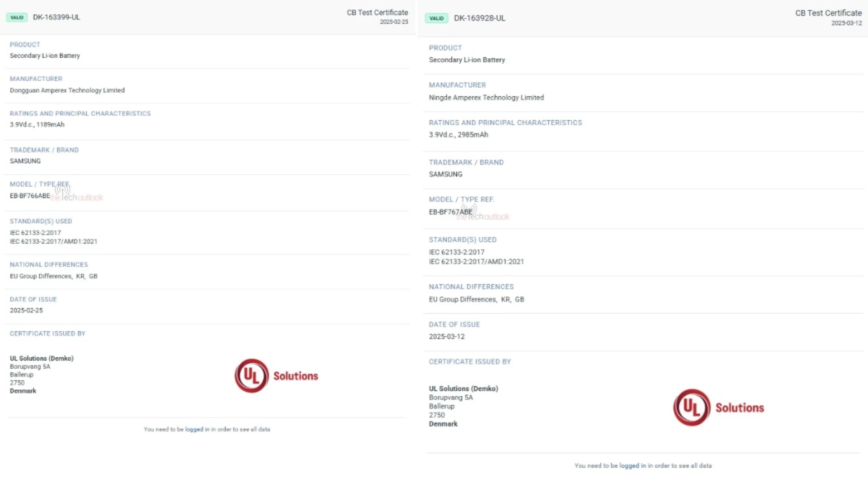The image size is (868, 488).
Task: Click Ningde Amperex Technology Limited manufacturer
Action: [x=486, y=98]
